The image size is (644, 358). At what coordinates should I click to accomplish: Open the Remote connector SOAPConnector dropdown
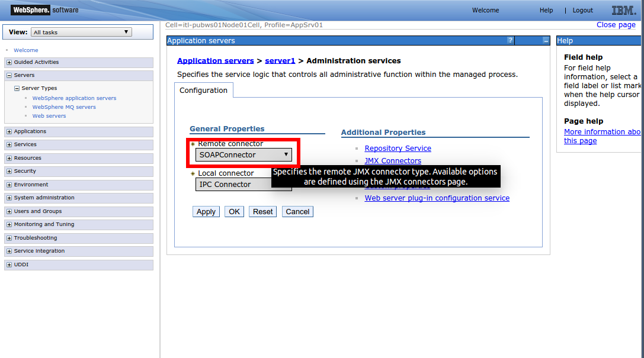tap(243, 154)
